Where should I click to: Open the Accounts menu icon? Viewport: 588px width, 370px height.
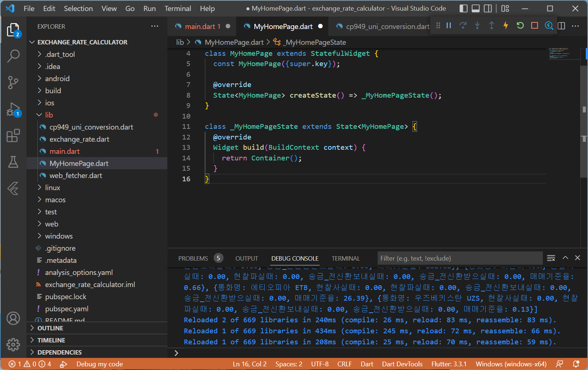[x=14, y=318]
